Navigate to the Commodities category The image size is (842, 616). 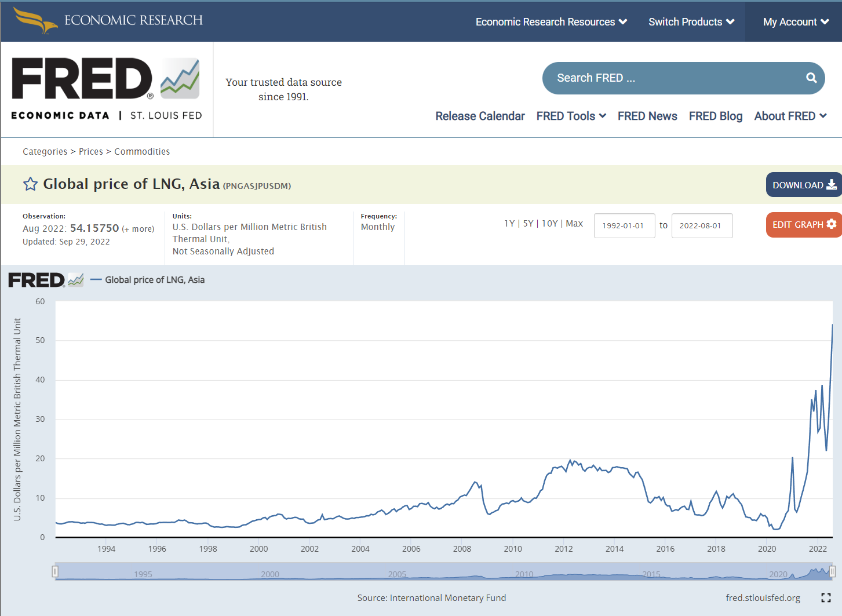tap(142, 152)
